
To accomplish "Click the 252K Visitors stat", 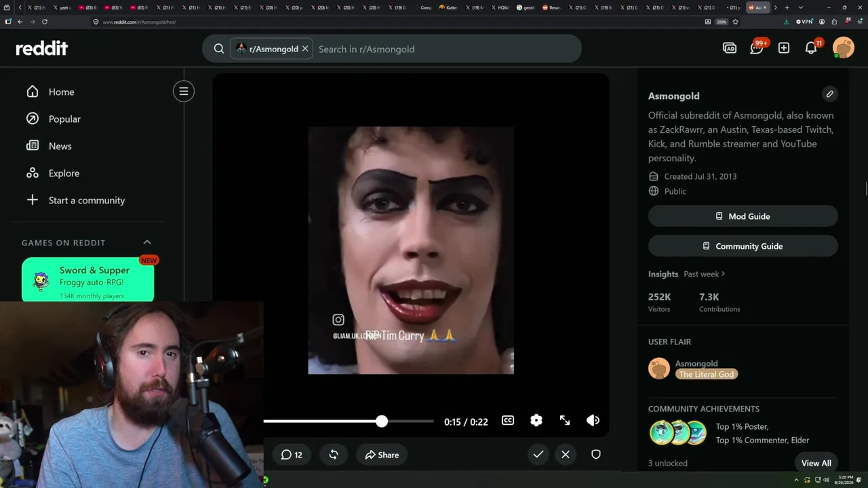I will coord(659,302).
